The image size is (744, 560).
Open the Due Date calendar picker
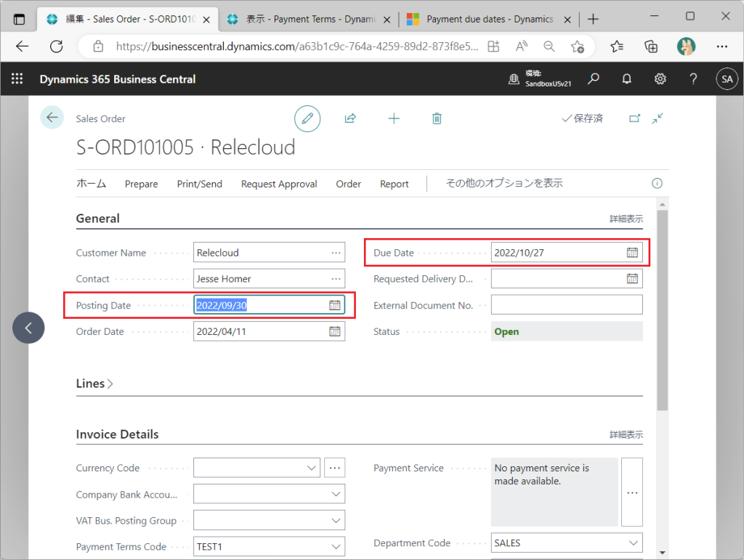[x=632, y=253]
